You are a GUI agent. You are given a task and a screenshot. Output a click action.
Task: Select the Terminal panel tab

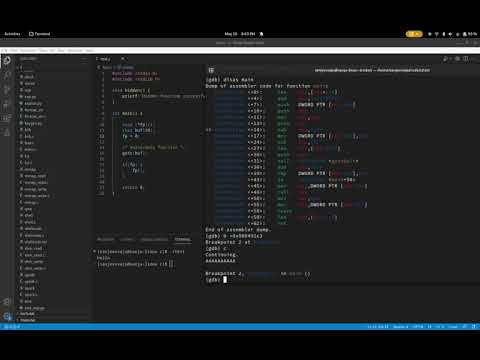click(x=183, y=239)
